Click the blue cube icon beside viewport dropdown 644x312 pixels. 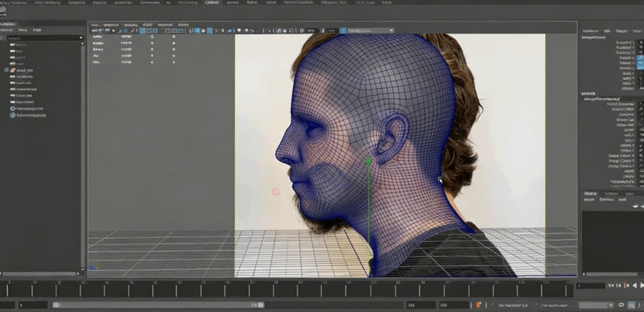(343, 31)
